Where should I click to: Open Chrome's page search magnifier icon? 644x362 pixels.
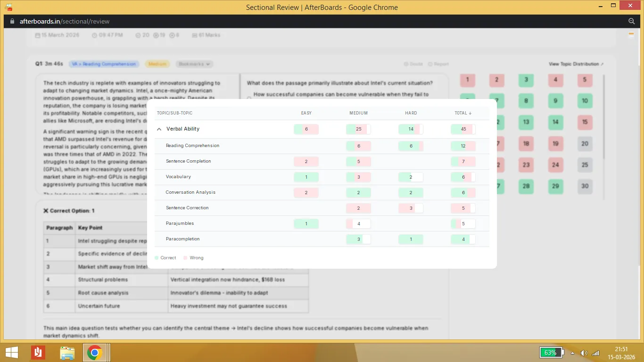[632, 21]
